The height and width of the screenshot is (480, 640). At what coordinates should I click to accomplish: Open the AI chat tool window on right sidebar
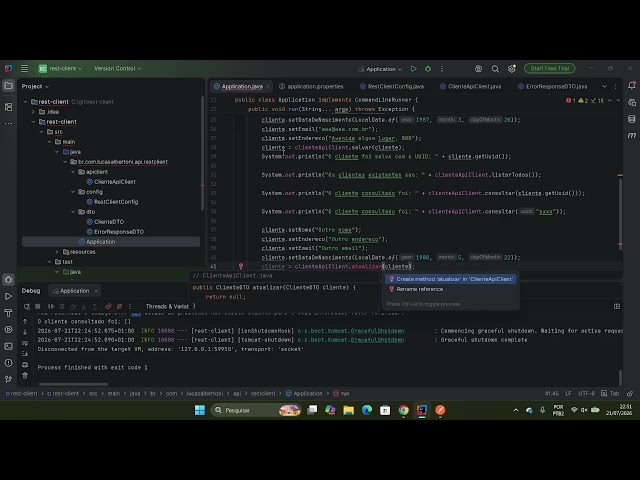pos(632,102)
